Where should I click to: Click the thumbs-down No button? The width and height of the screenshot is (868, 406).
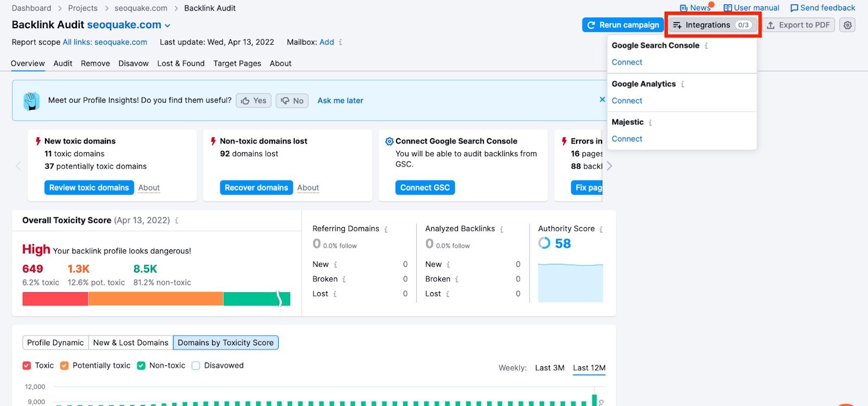click(x=292, y=101)
